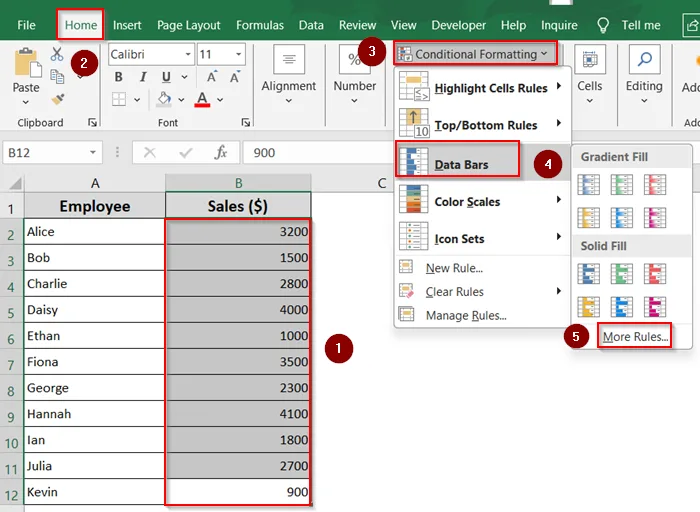Click the Borders icon
This screenshot has width=700, height=512.
119,99
